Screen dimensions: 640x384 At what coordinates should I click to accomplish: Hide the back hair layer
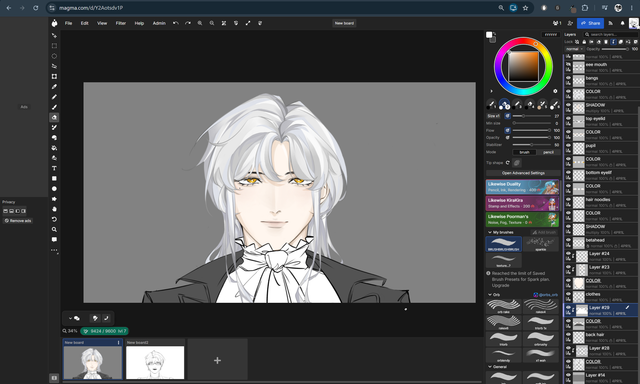[568, 334]
